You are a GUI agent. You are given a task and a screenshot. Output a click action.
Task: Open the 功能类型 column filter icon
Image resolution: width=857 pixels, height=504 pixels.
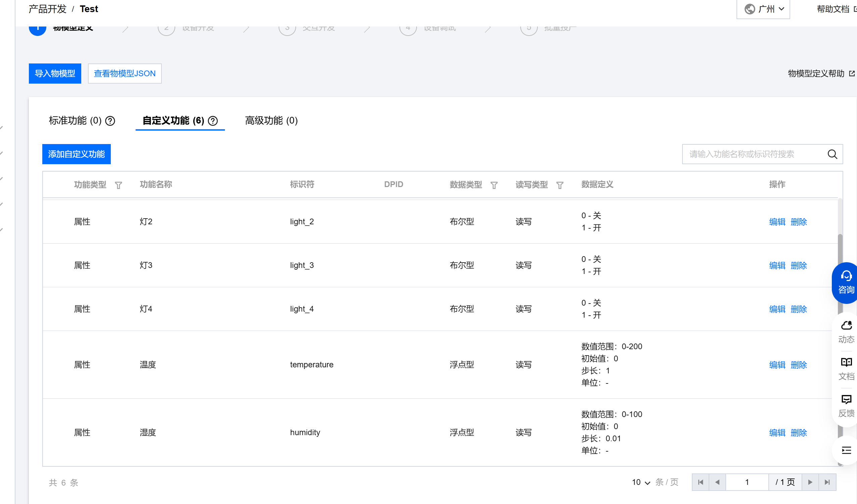coord(118,185)
